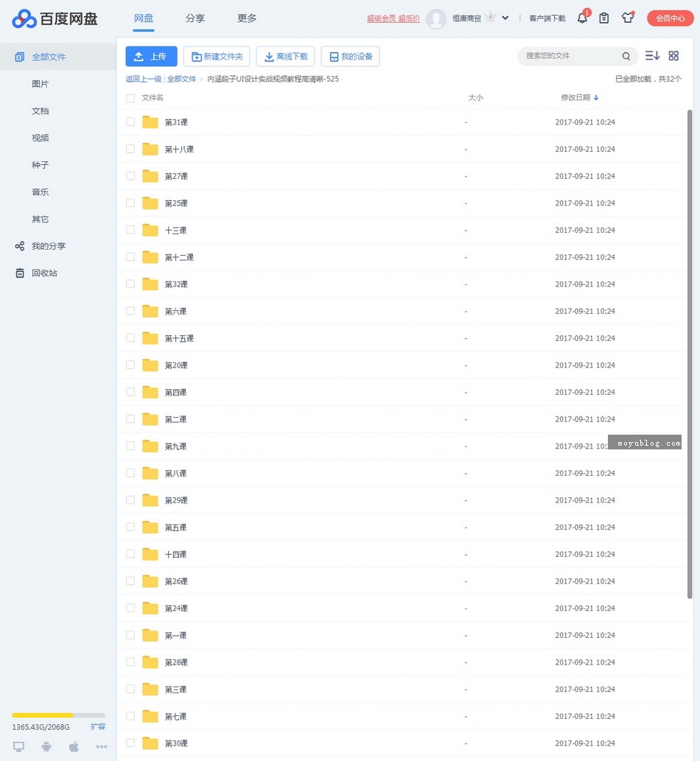Open the more clients ellipsis icon
The image size is (700, 761).
coord(102,746)
